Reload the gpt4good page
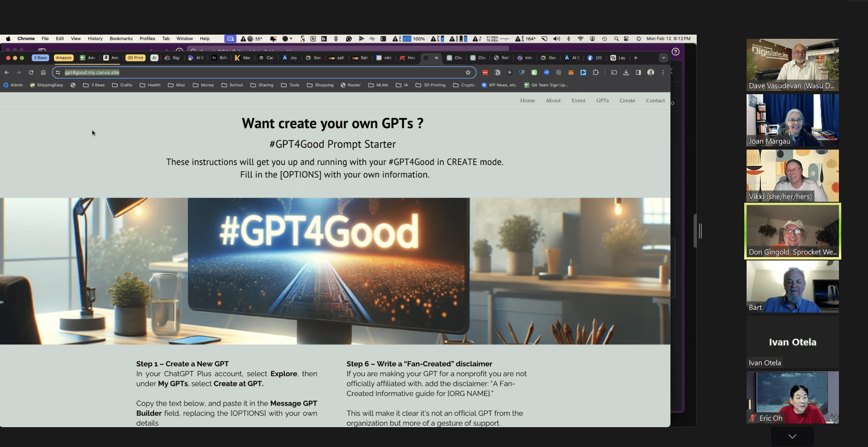 point(31,72)
